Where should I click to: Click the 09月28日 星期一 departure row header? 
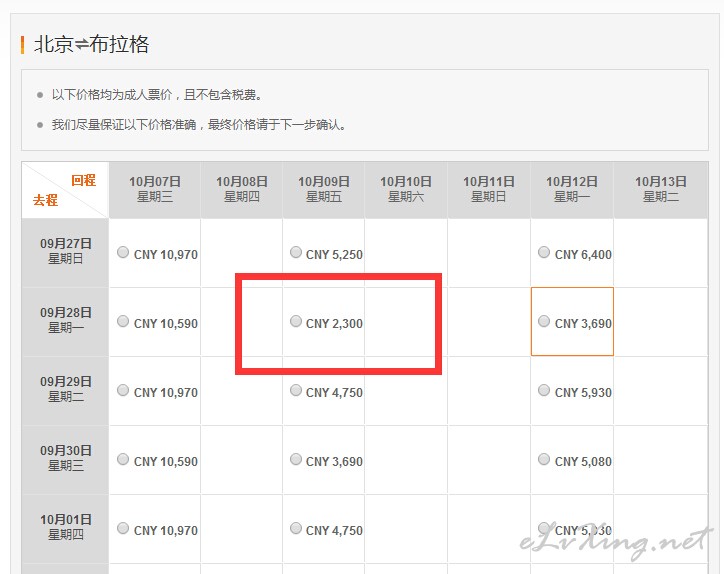coord(66,320)
